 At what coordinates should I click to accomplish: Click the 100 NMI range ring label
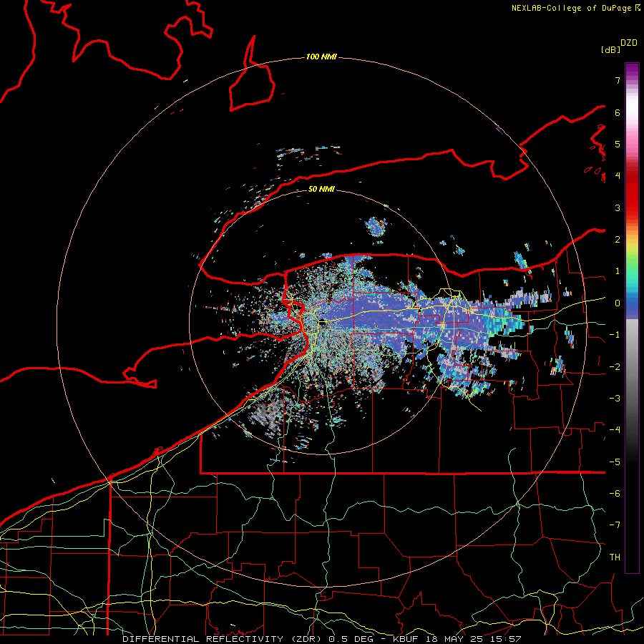321,57
